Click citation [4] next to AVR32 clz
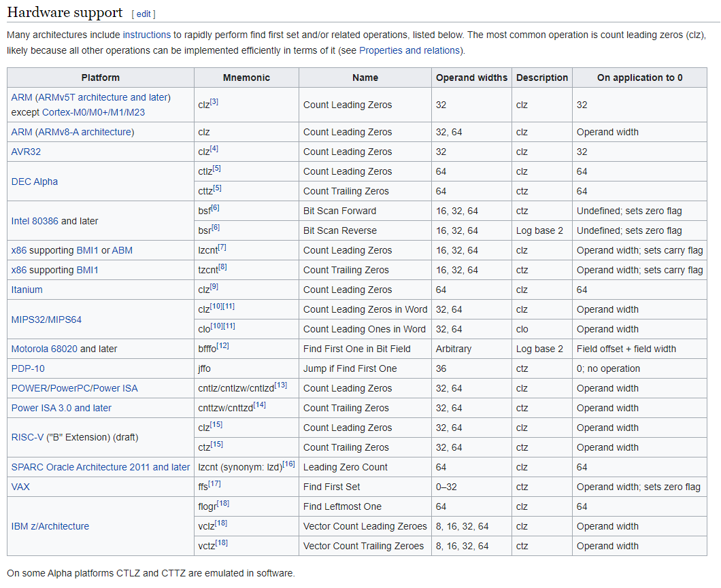Image resolution: width=721 pixels, height=588 pixels. [214, 150]
